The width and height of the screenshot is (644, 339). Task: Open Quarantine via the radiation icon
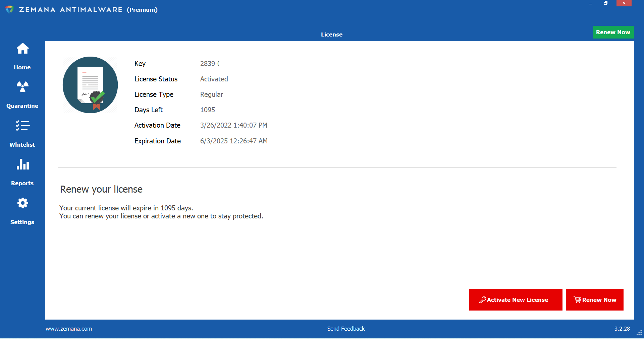point(22,87)
